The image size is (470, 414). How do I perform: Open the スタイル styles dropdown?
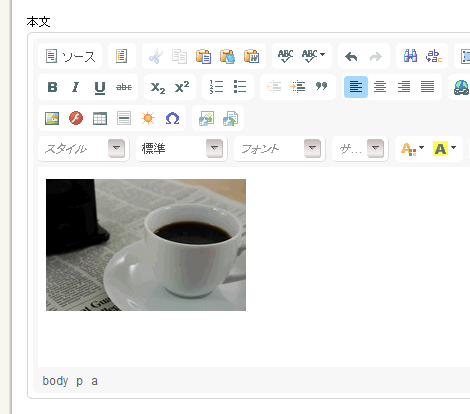(x=83, y=148)
